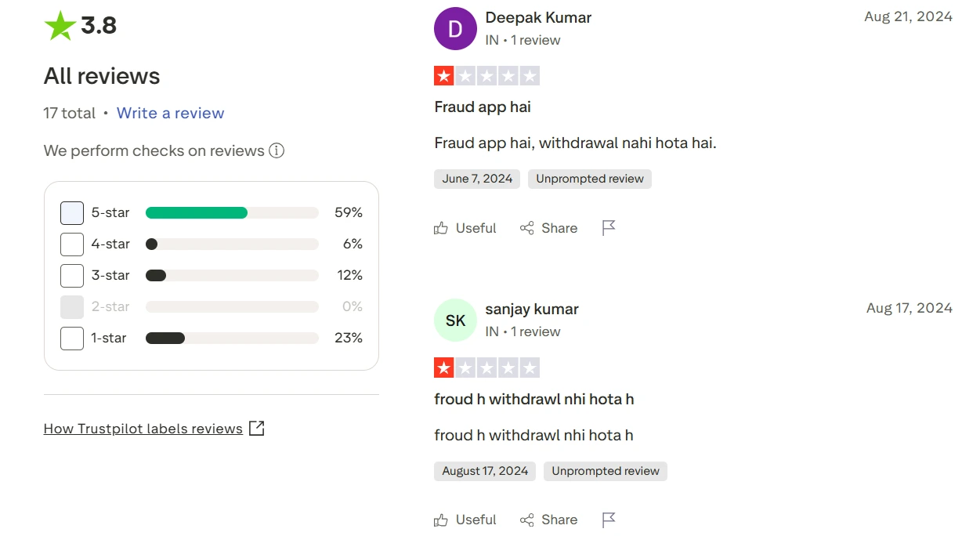
Task: Flag sanjay kumar's review
Action: (609, 520)
